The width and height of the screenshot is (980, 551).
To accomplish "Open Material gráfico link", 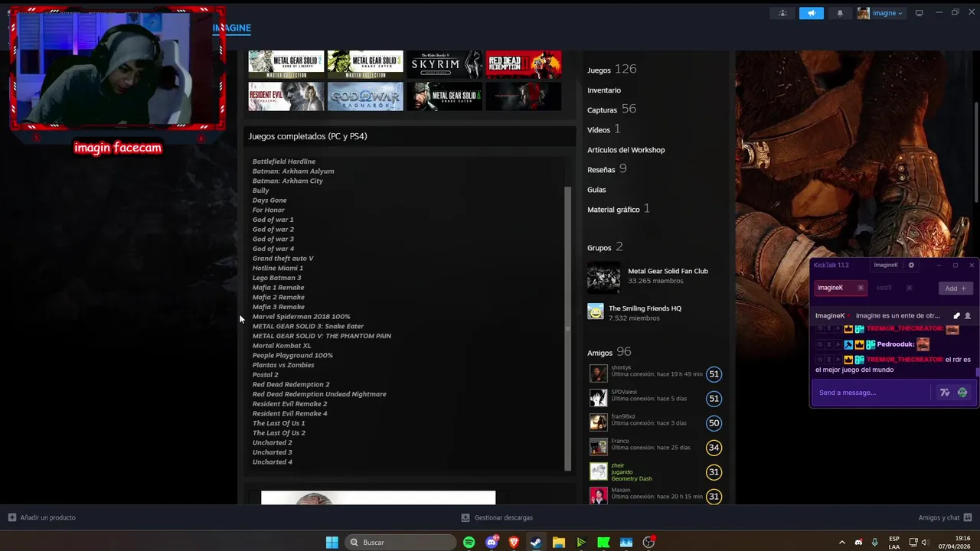I will (618, 209).
